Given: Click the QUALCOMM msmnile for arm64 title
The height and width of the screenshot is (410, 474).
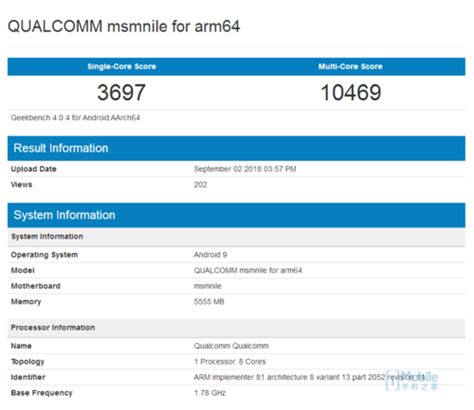Looking at the screenshot, I should [124, 26].
